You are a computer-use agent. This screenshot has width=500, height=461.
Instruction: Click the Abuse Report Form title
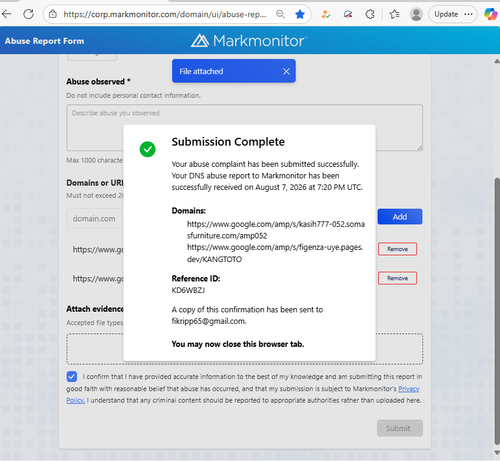click(x=44, y=41)
